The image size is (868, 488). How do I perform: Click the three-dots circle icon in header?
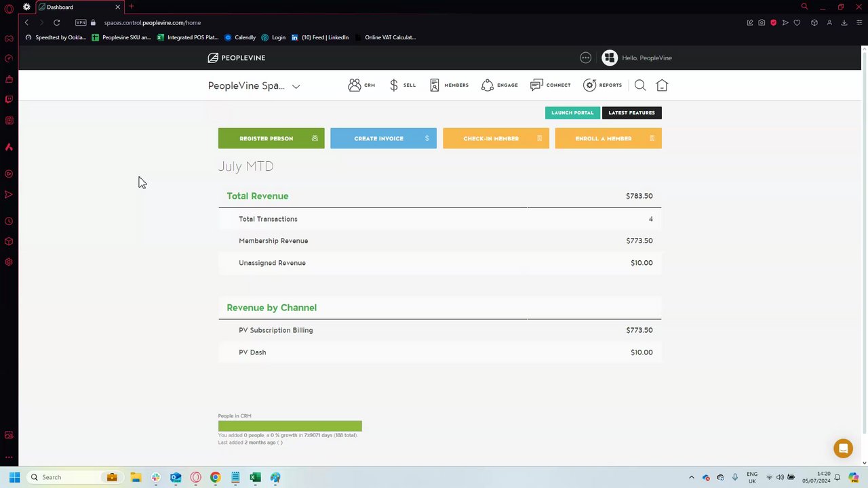tap(586, 58)
